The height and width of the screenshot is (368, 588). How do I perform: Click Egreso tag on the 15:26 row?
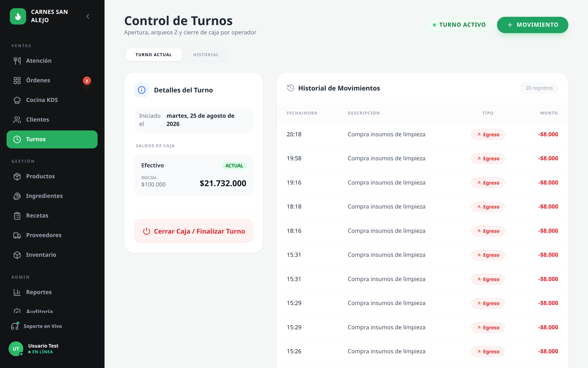(x=488, y=351)
